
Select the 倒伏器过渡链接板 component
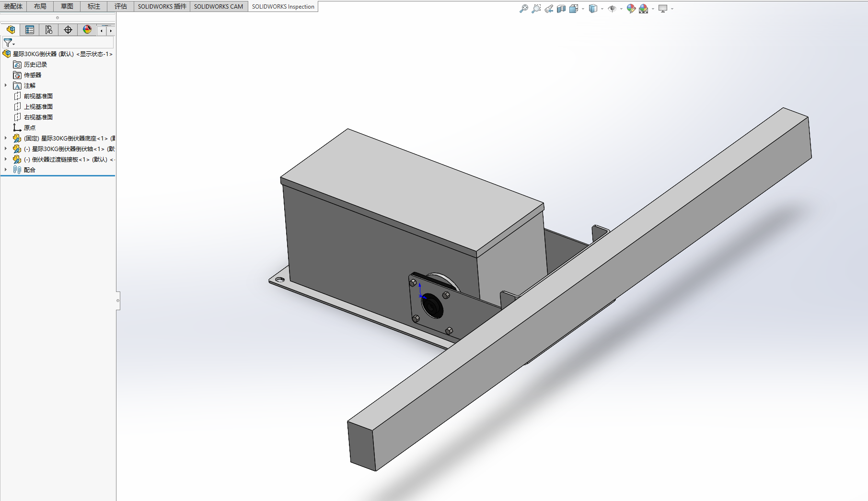(69, 159)
